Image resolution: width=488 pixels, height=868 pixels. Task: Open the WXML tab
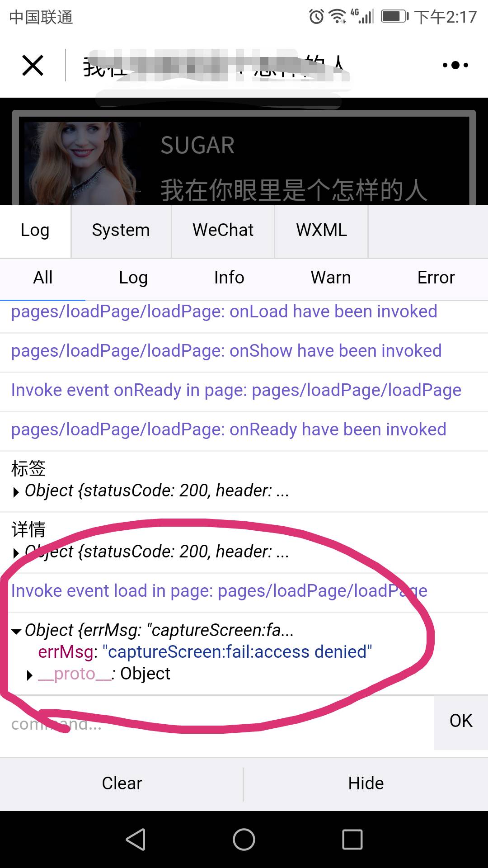coord(322,231)
